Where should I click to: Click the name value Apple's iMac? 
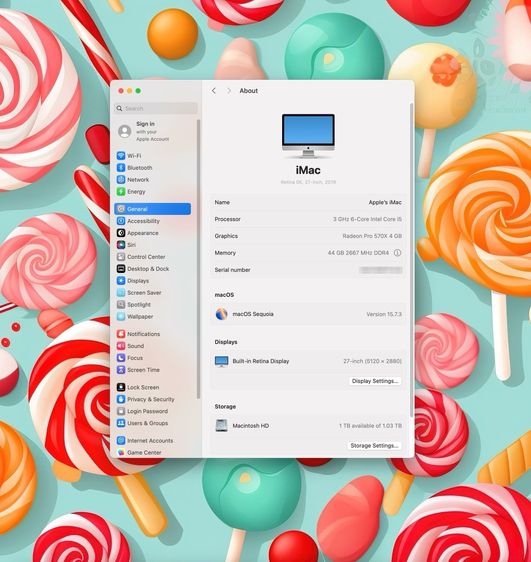pyautogui.click(x=385, y=203)
